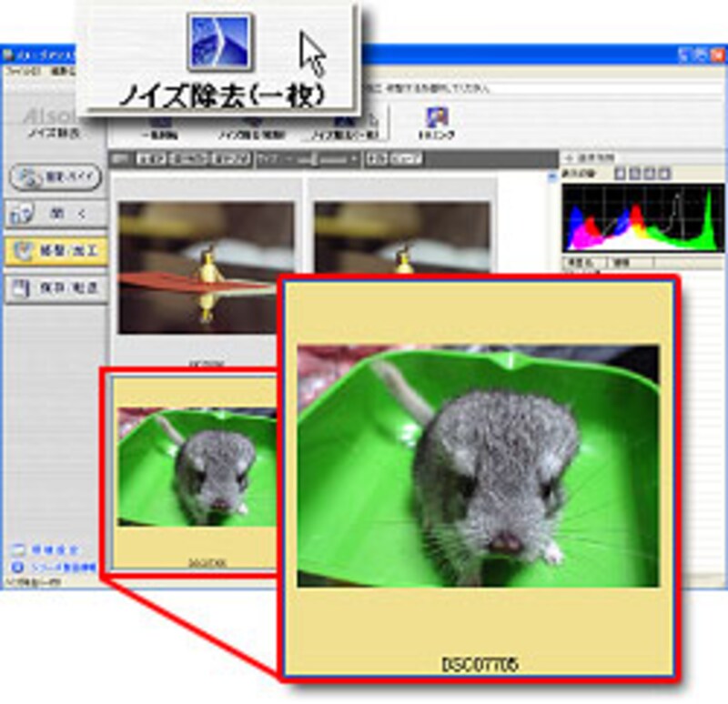
Task: Toggle the second histogram channel button beside 表示切替
Action: (x=632, y=172)
